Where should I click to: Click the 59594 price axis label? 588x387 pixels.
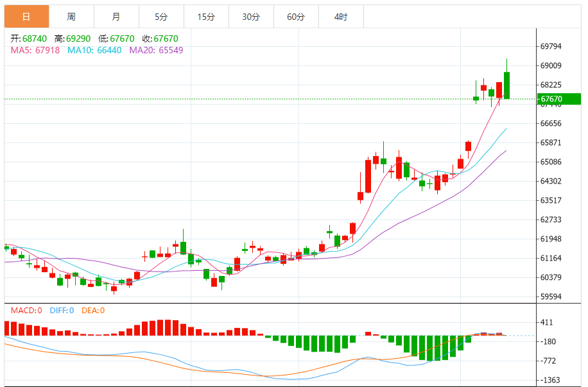[551, 297]
